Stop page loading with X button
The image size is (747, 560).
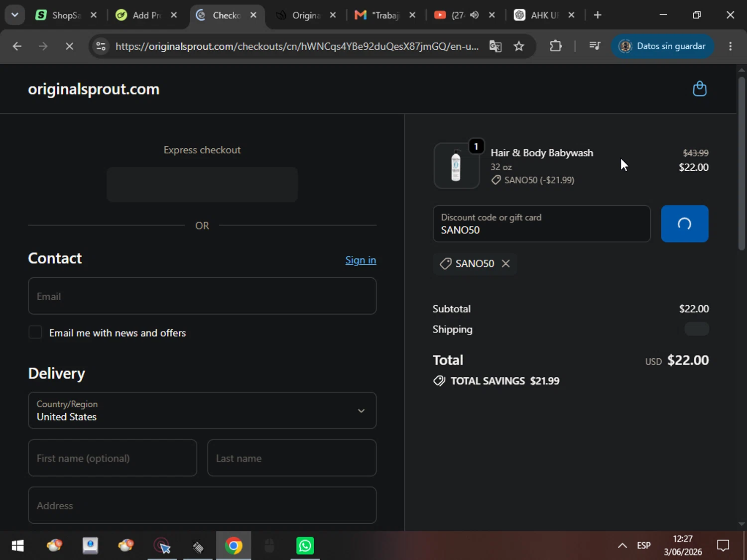pyautogui.click(x=69, y=46)
